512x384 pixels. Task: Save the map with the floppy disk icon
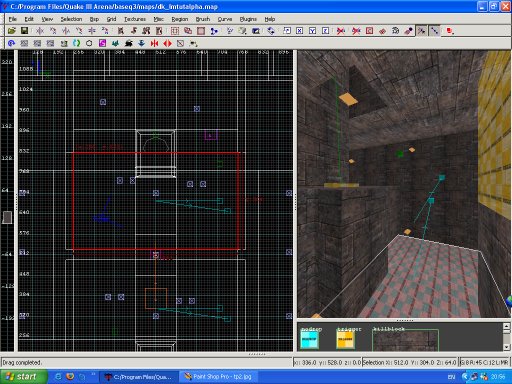[x=24, y=31]
